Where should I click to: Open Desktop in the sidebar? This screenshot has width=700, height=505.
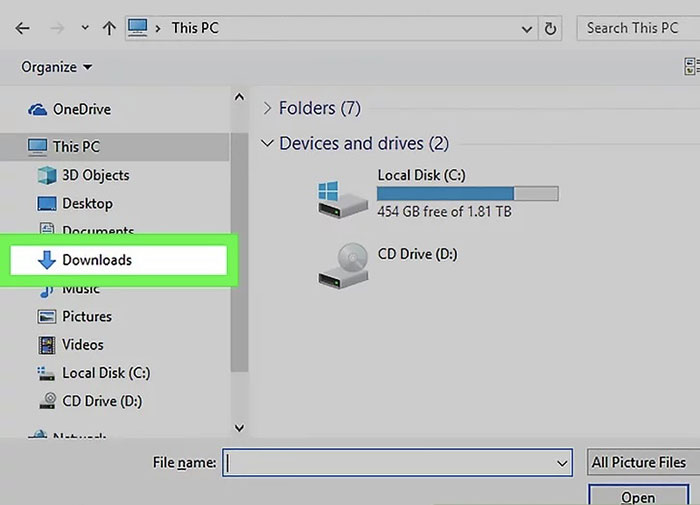(x=88, y=204)
